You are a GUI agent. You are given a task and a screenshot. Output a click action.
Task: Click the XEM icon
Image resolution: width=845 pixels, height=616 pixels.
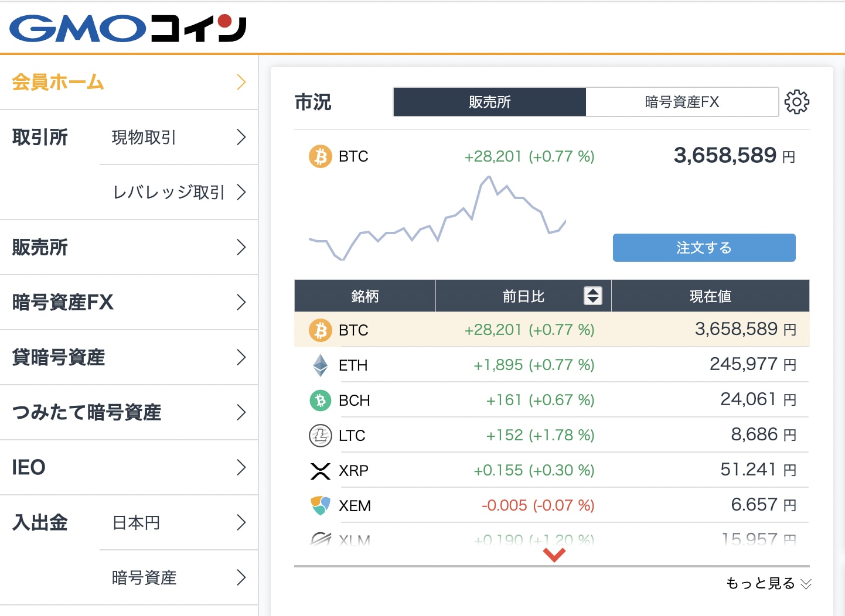(321, 505)
